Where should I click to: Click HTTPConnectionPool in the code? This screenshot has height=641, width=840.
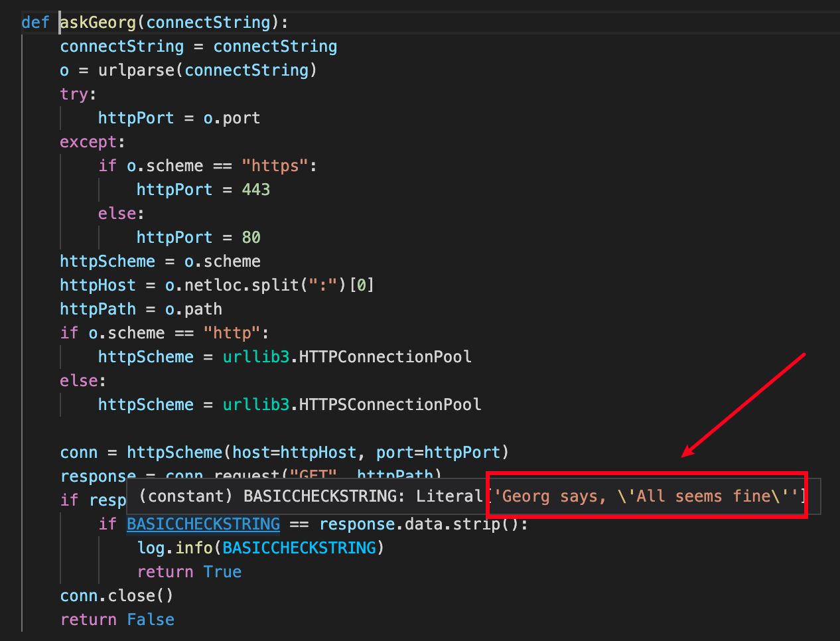(385, 357)
